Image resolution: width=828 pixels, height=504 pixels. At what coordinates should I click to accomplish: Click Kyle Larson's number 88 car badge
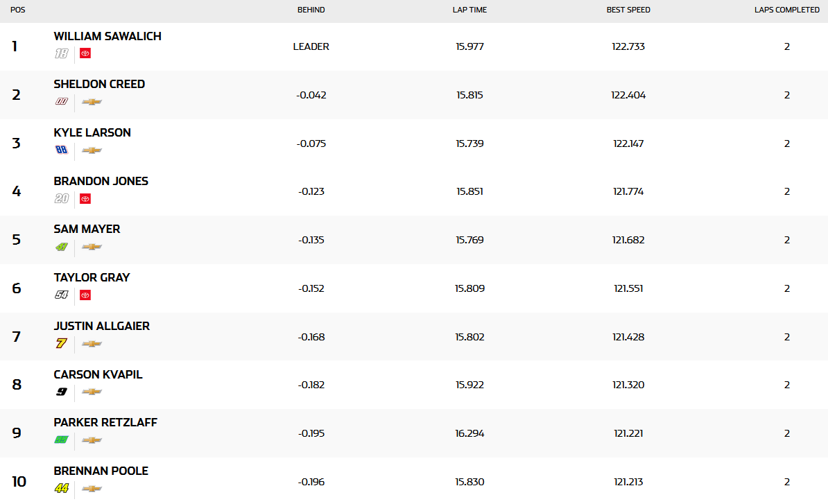61,150
